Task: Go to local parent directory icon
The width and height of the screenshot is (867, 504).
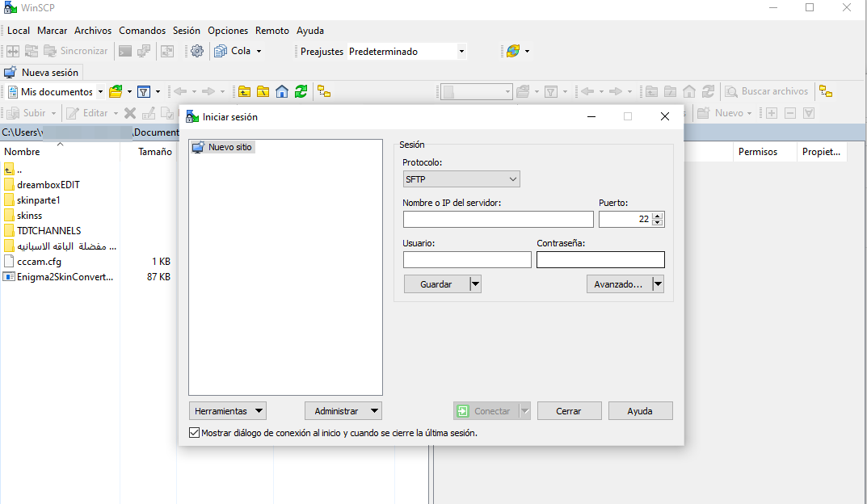Action: [x=244, y=91]
